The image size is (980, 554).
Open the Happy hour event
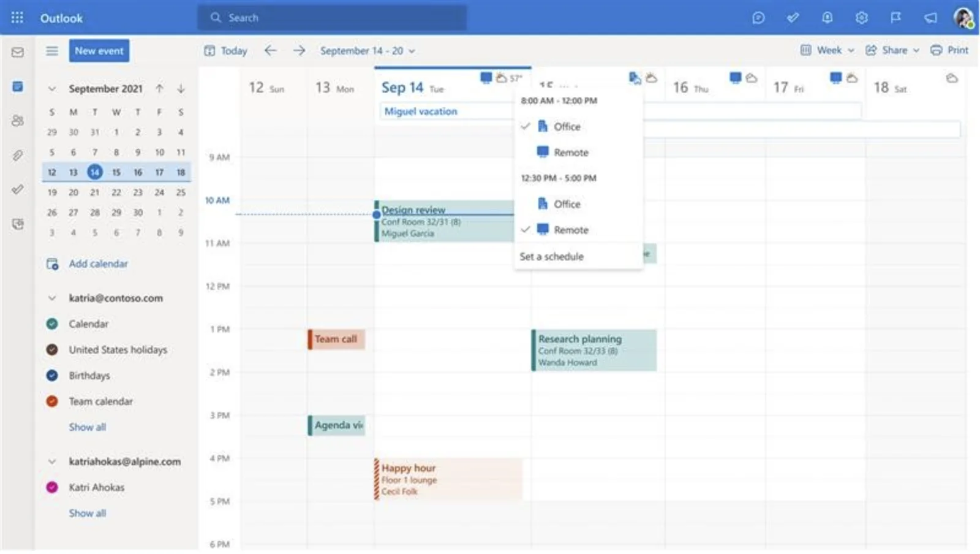click(448, 479)
